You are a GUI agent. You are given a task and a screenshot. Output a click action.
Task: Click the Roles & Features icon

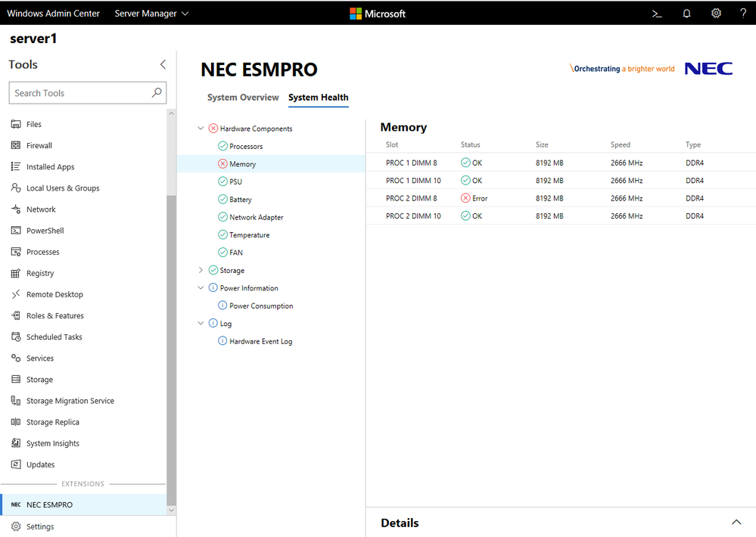(16, 315)
